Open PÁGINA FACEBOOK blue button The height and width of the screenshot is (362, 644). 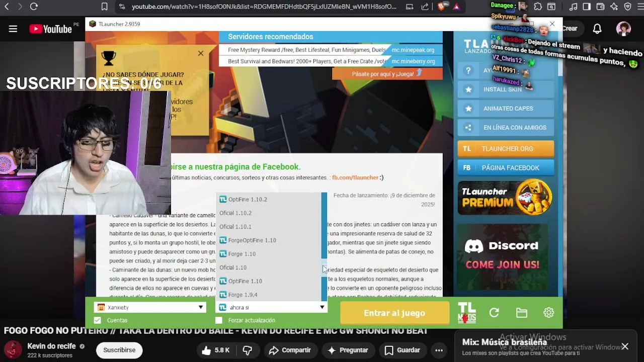[506, 167]
